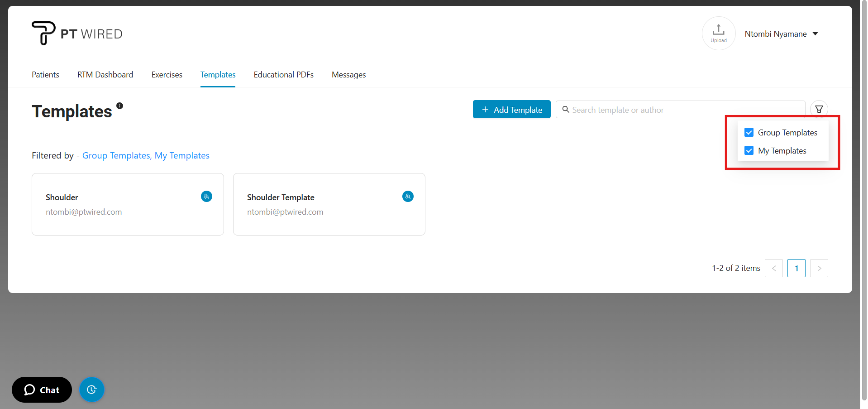The width and height of the screenshot is (868, 409).
Task: Click the blue history icon near the chat button
Action: click(92, 390)
